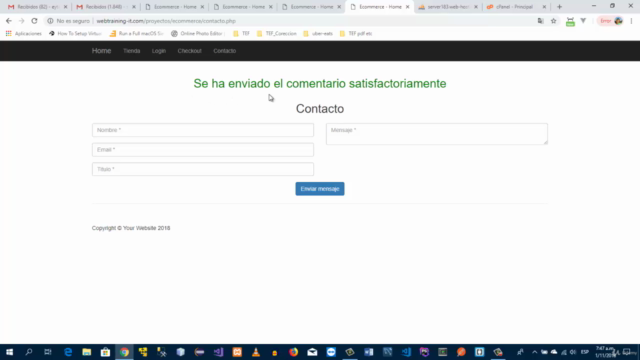Click the Enviar mensaje button

(320, 189)
